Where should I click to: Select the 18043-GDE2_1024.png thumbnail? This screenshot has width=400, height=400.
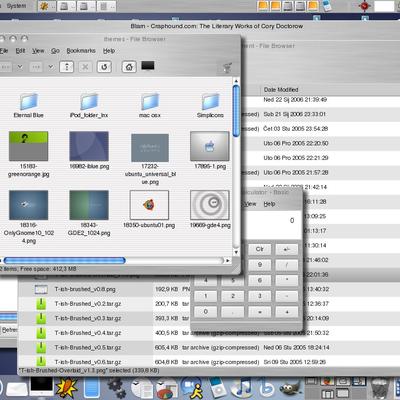click(89, 205)
